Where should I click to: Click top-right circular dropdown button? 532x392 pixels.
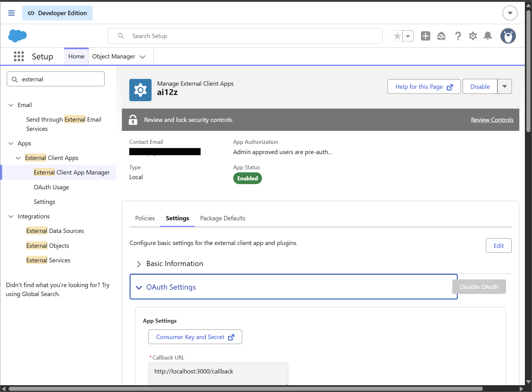[x=510, y=13]
